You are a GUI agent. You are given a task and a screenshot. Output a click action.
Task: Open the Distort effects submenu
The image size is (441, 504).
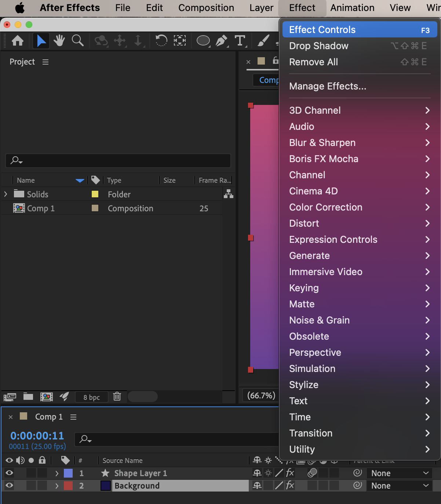point(360,223)
